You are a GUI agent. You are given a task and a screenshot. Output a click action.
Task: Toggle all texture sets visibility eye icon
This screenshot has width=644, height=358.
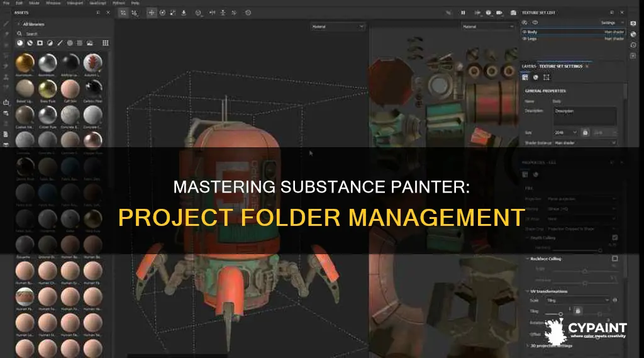point(535,23)
